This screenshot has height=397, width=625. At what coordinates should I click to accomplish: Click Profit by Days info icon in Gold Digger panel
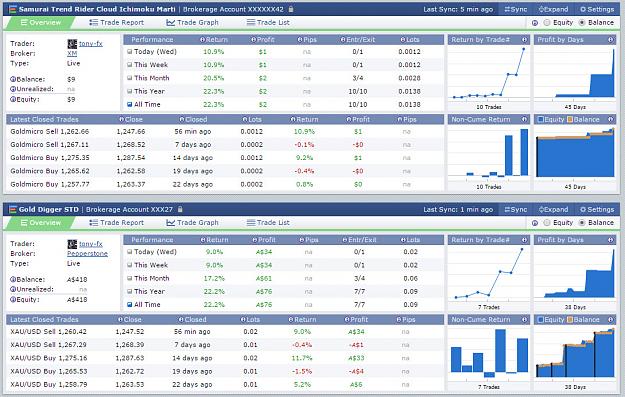point(611,240)
